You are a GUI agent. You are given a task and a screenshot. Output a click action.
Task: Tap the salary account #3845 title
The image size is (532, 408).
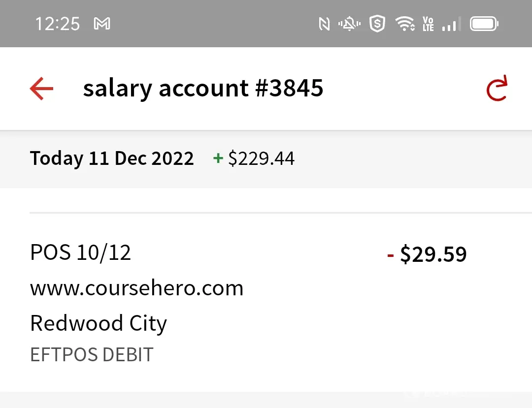[x=203, y=89]
